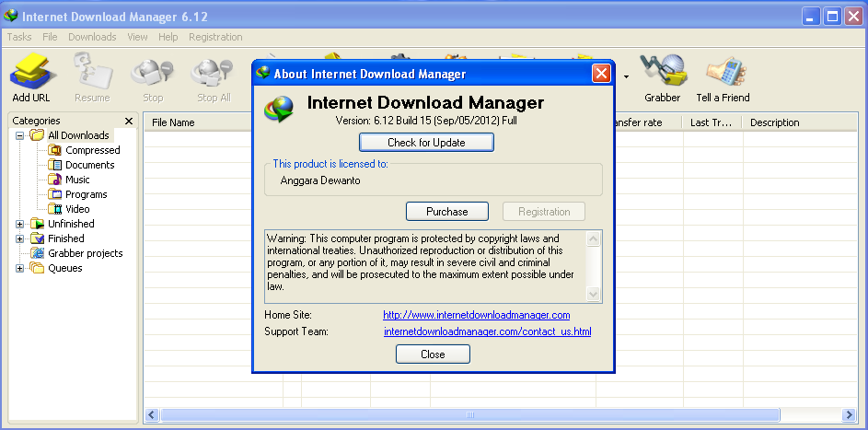Click the version text 6.12 Build 15
Viewport: 868px width, 430px height.
426,120
